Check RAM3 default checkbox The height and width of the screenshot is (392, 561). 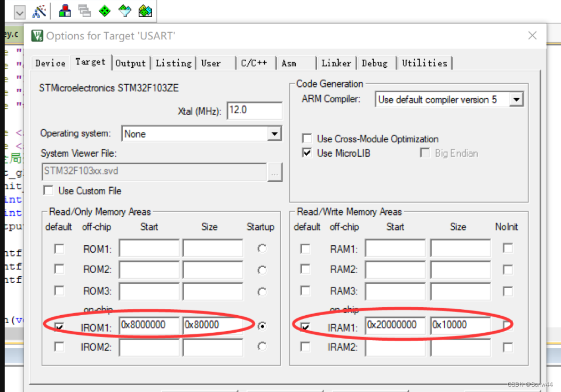305,291
